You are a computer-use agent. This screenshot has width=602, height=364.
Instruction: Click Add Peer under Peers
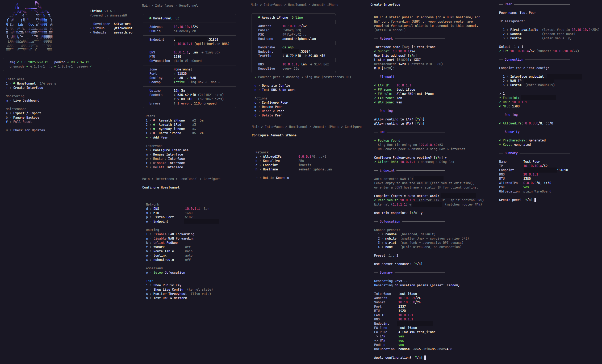[x=157, y=137]
